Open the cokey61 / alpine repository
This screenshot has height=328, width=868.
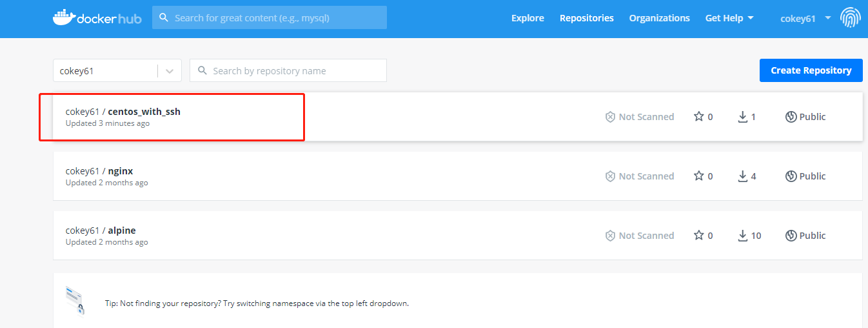[101, 231]
